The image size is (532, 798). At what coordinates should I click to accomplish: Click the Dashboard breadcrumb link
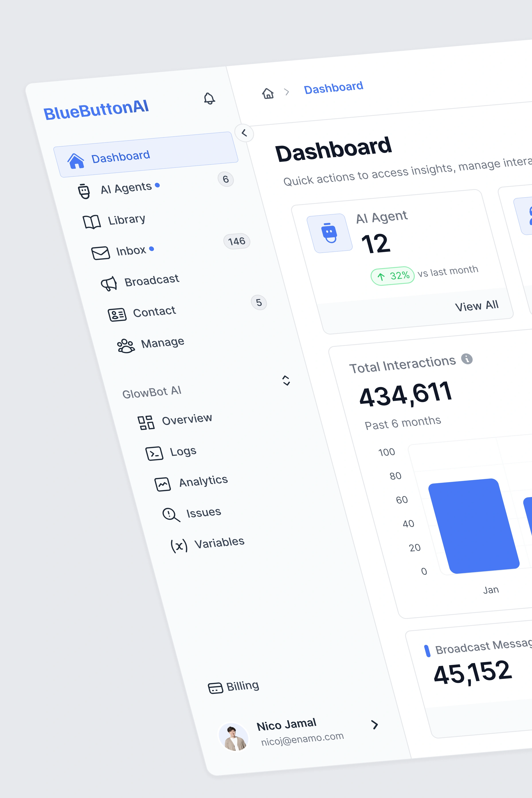coord(333,88)
